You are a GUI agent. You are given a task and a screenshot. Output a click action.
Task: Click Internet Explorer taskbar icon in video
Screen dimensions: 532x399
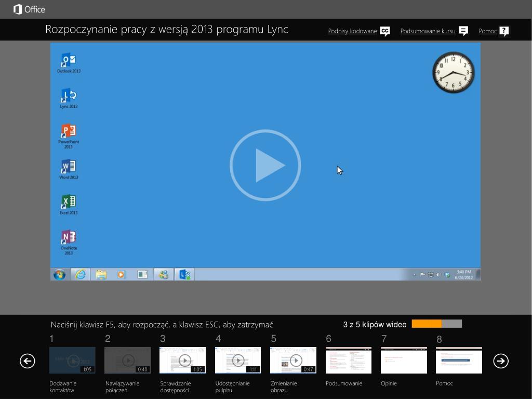click(x=81, y=274)
